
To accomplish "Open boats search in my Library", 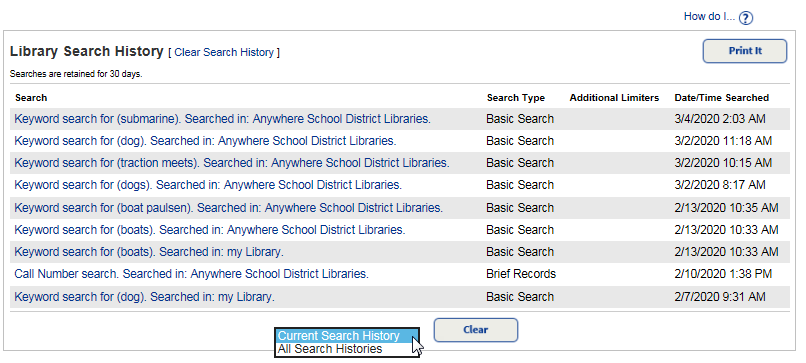I will click(x=149, y=252).
